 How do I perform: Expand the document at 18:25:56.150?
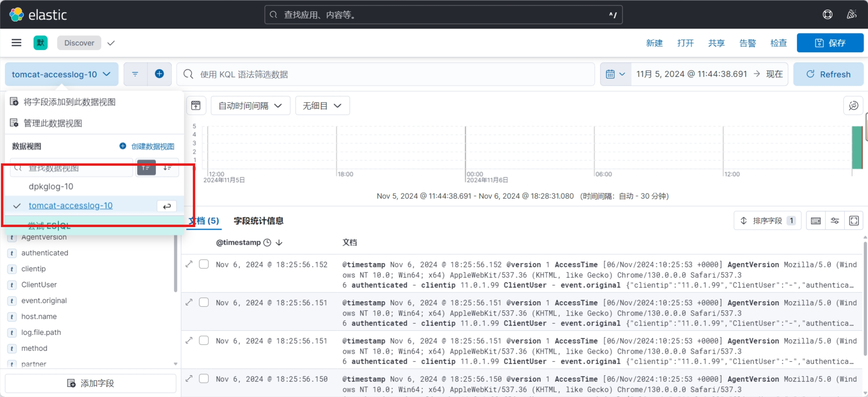click(189, 378)
